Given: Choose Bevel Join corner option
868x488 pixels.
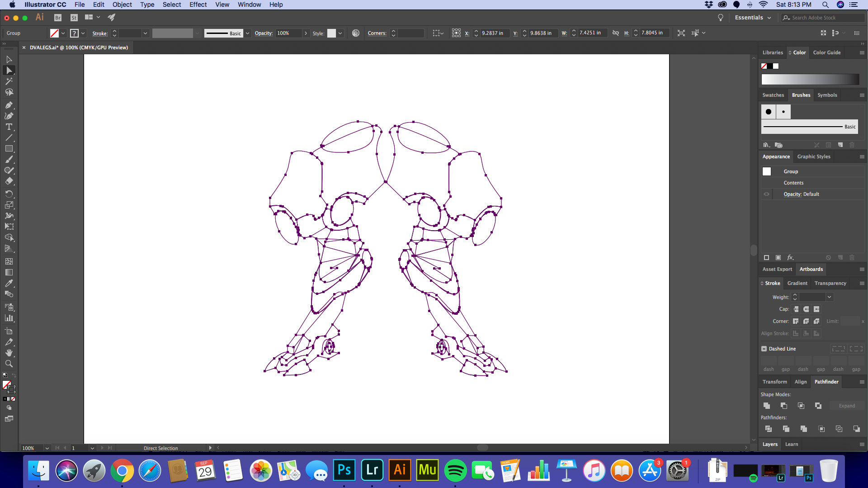Looking at the screenshot, I should pos(816,321).
